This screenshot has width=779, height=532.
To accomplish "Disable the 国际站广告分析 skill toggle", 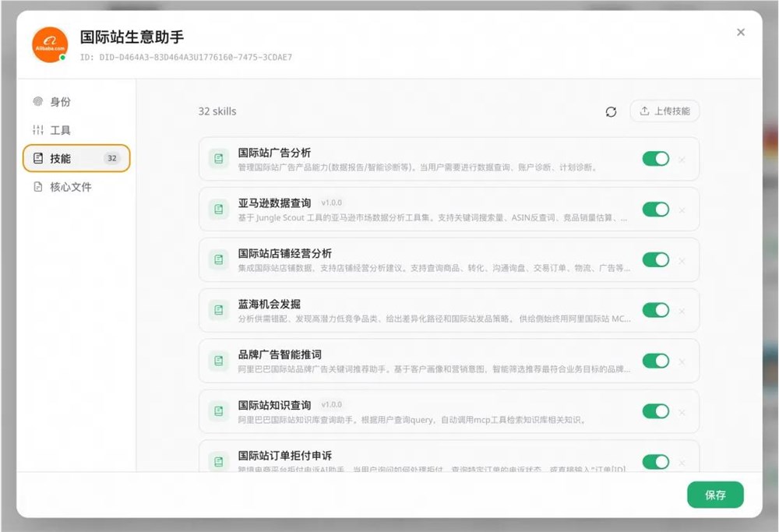I will (x=655, y=159).
